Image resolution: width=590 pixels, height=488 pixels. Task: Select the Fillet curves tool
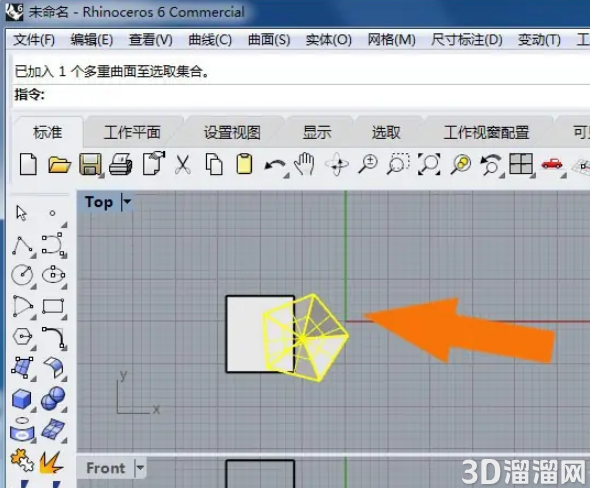pyautogui.click(x=54, y=337)
